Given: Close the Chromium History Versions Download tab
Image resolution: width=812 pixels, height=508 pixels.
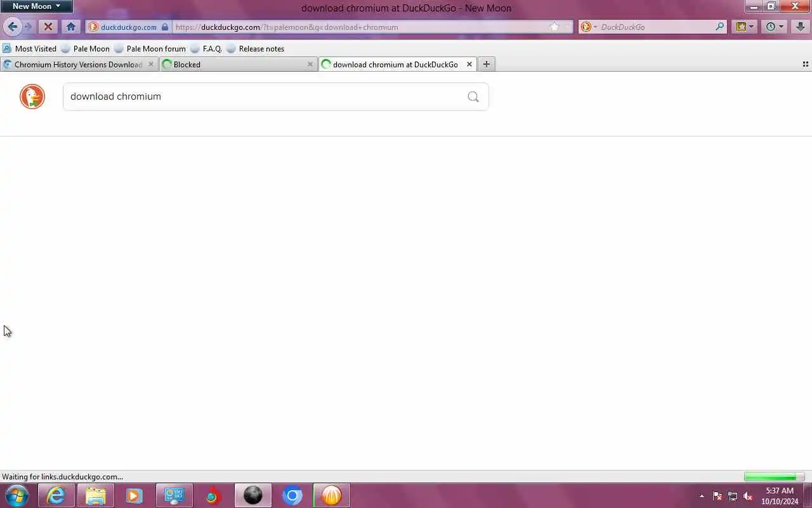Looking at the screenshot, I should (x=151, y=64).
